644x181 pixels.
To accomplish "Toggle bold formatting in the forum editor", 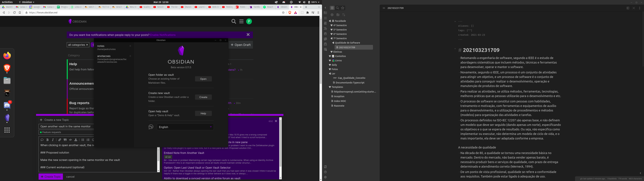I will pos(47,140).
